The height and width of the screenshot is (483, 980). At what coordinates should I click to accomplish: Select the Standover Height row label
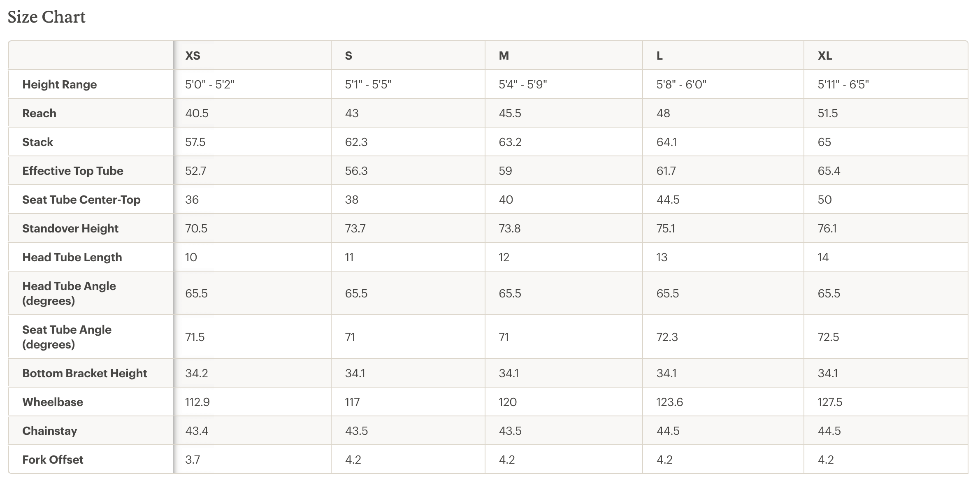tap(70, 228)
